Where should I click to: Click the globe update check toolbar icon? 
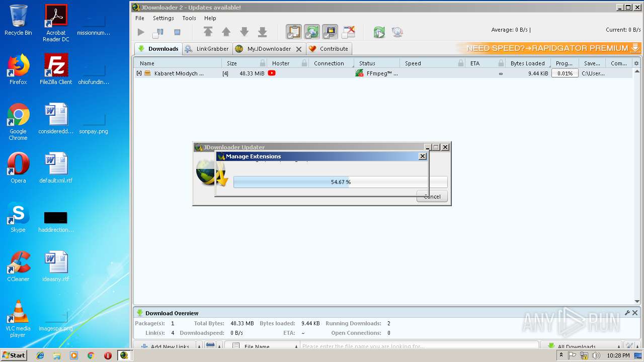[397, 32]
